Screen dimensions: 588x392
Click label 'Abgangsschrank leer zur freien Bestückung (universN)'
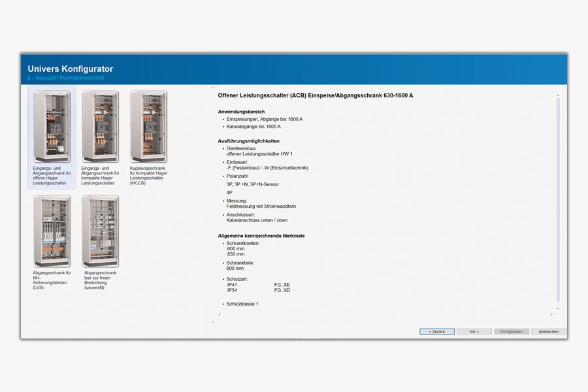point(100,280)
